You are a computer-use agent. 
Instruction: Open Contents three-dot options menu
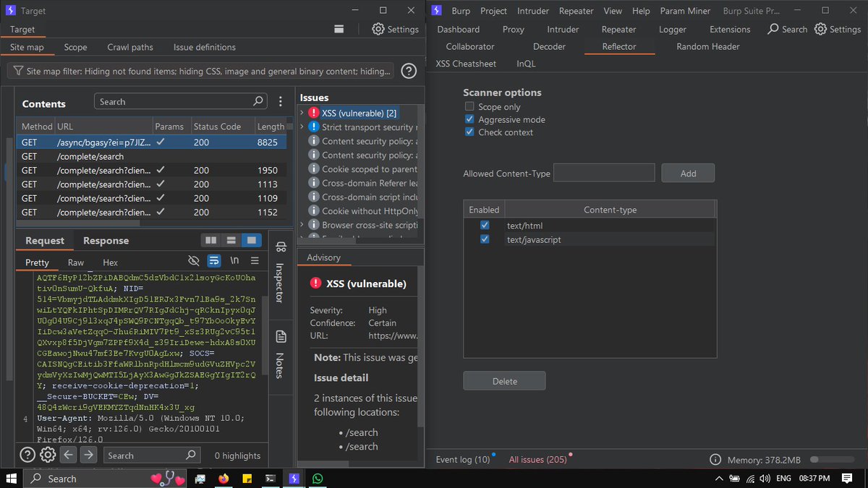281,102
